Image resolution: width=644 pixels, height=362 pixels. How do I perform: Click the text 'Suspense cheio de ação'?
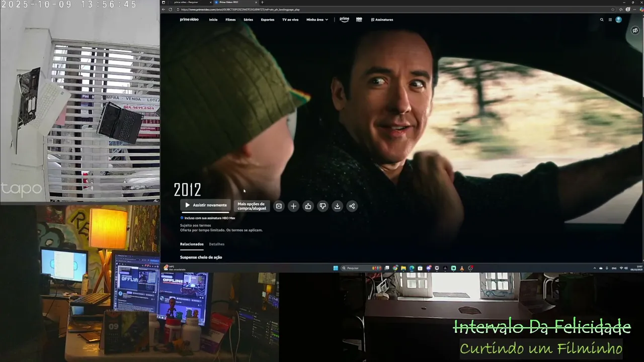201,257
